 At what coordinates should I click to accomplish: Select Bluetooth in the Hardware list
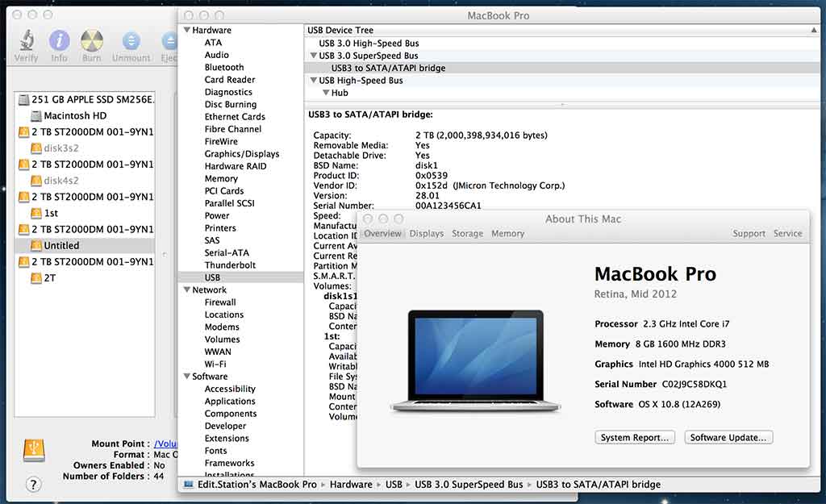[x=224, y=68]
